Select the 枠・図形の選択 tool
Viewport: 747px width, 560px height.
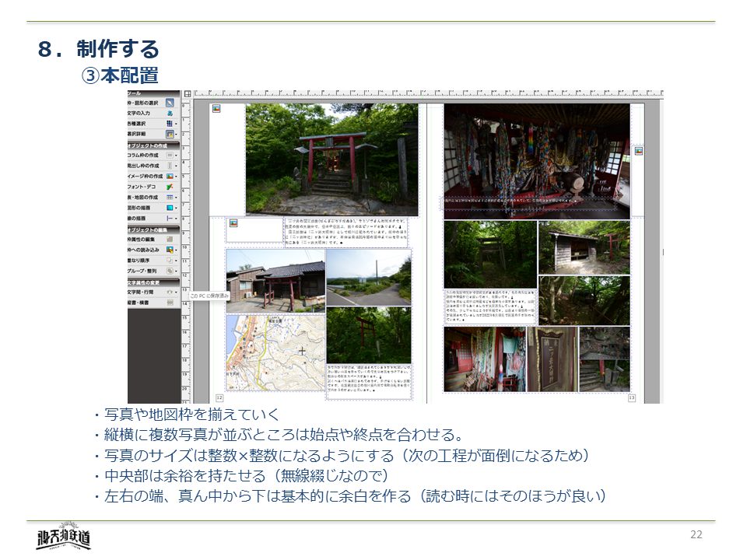169,103
